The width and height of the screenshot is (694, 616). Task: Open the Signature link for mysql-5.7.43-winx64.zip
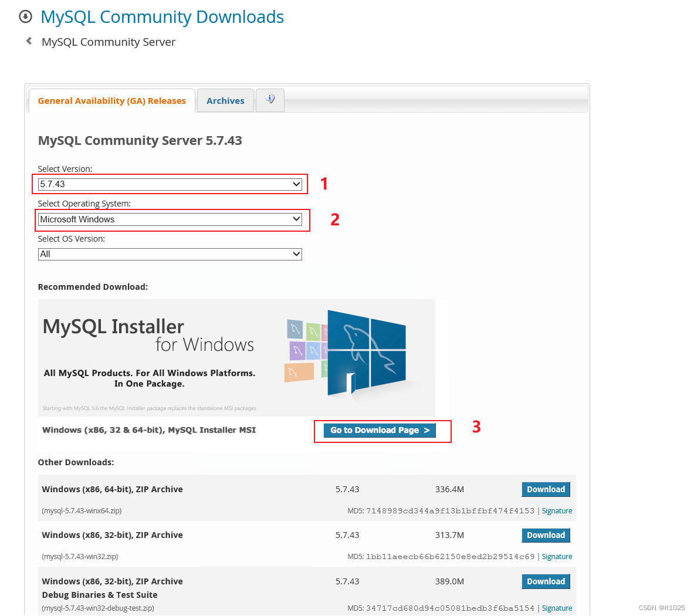556,510
